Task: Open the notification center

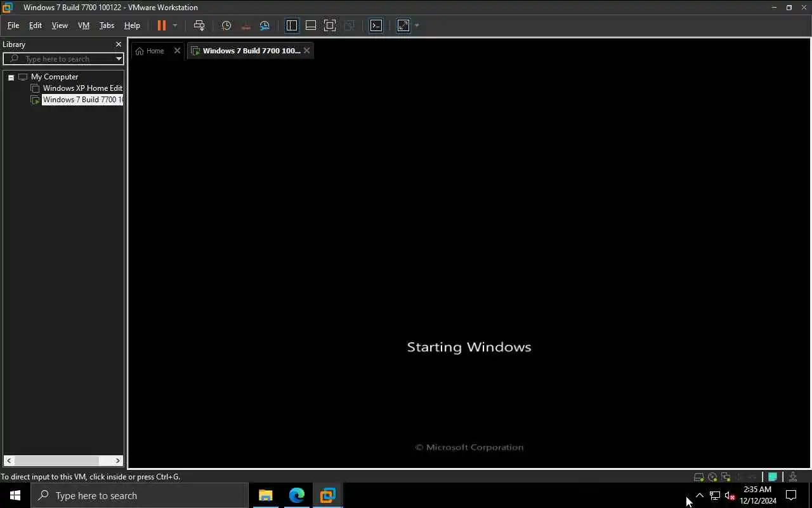Action: coord(791,495)
